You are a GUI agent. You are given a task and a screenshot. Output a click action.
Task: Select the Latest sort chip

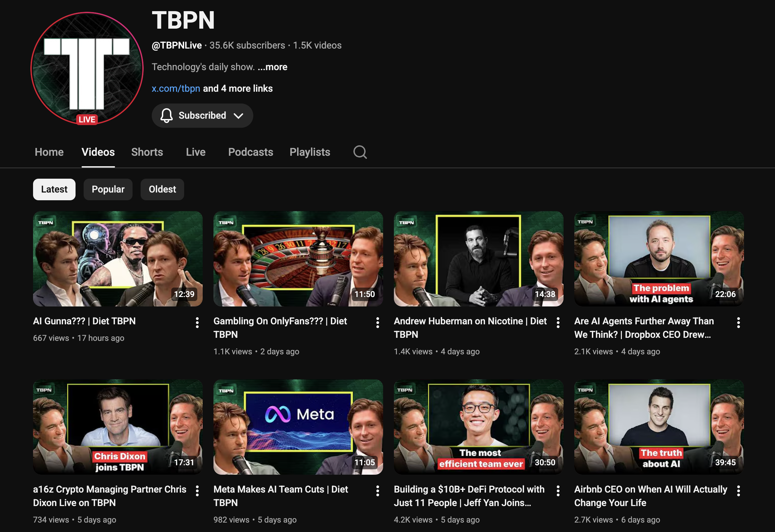[x=54, y=189]
